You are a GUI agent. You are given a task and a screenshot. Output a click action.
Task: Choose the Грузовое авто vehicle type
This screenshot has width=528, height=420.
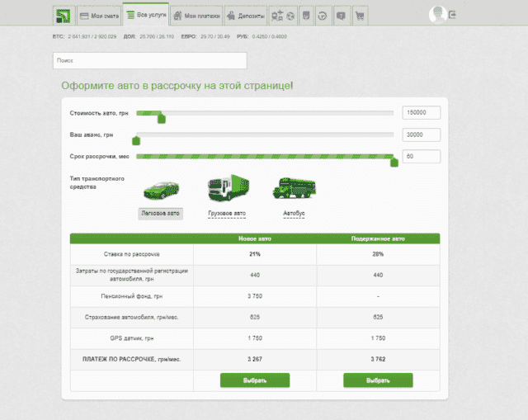click(226, 213)
